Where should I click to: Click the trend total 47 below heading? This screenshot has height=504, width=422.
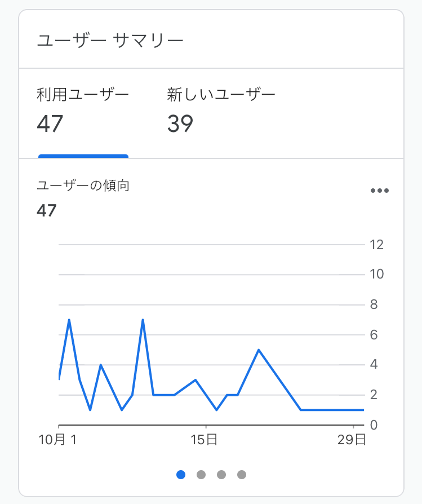[x=47, y=211]
